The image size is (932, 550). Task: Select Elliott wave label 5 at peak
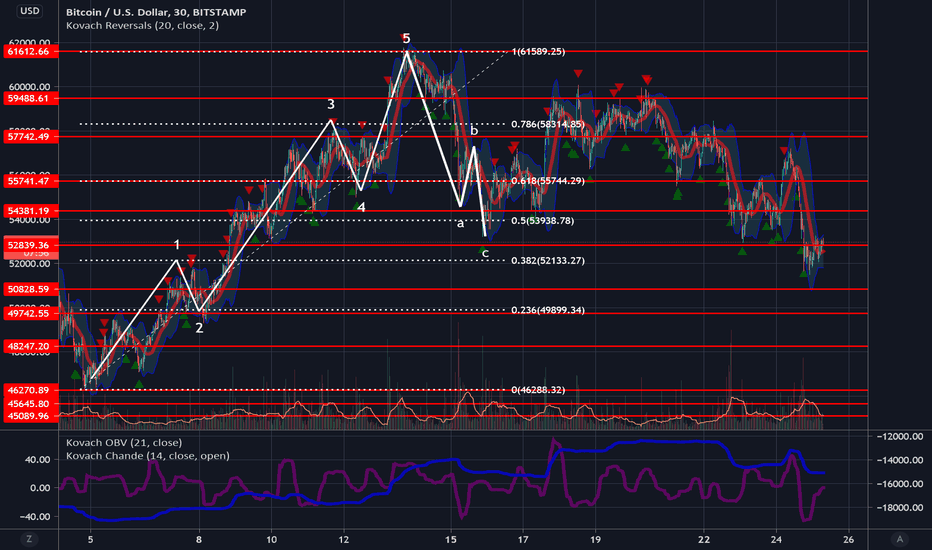coord(406,39)
